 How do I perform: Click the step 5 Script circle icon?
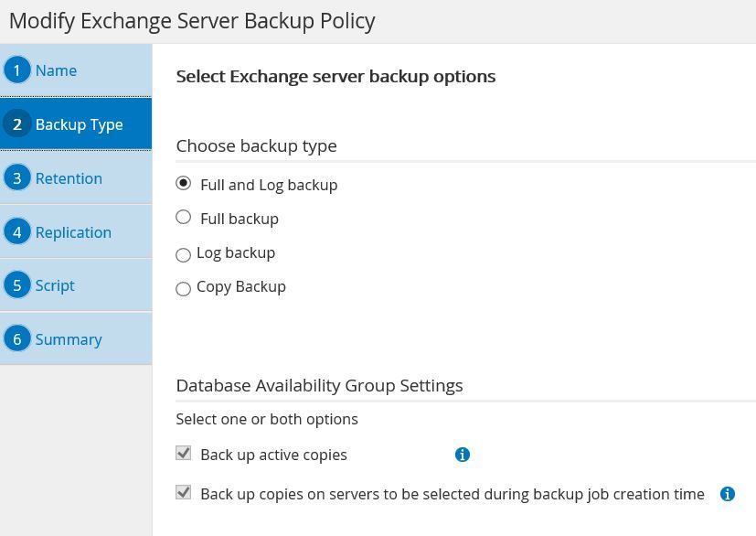(x=16, y=285)
